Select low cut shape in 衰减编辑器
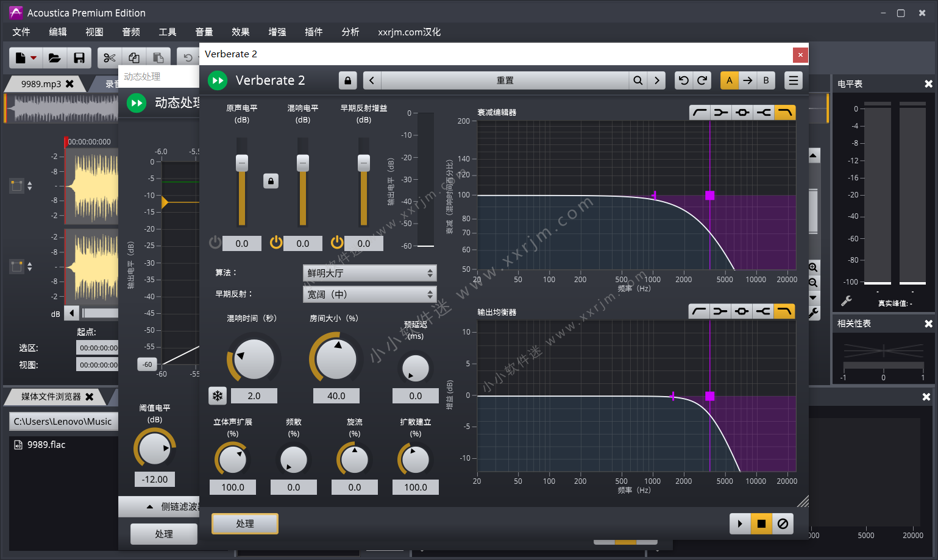Viewport: 938px width, 560px height. (700, 112)
